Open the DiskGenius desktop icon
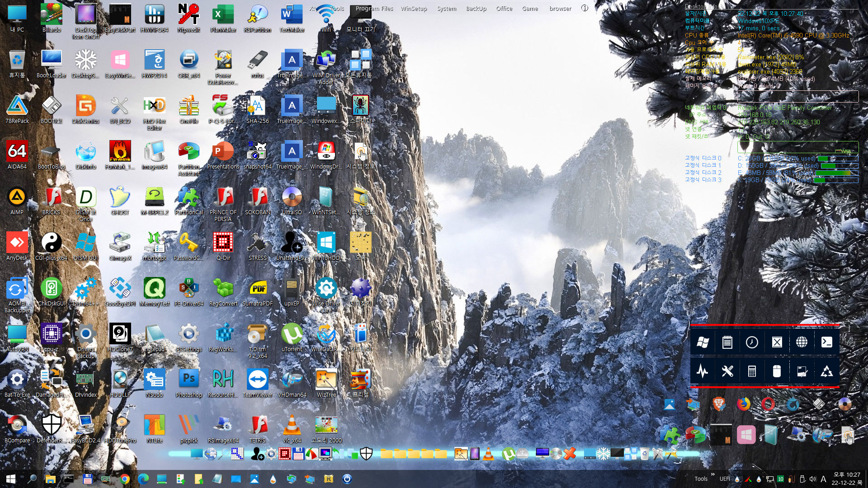 [x=85, y=109]
